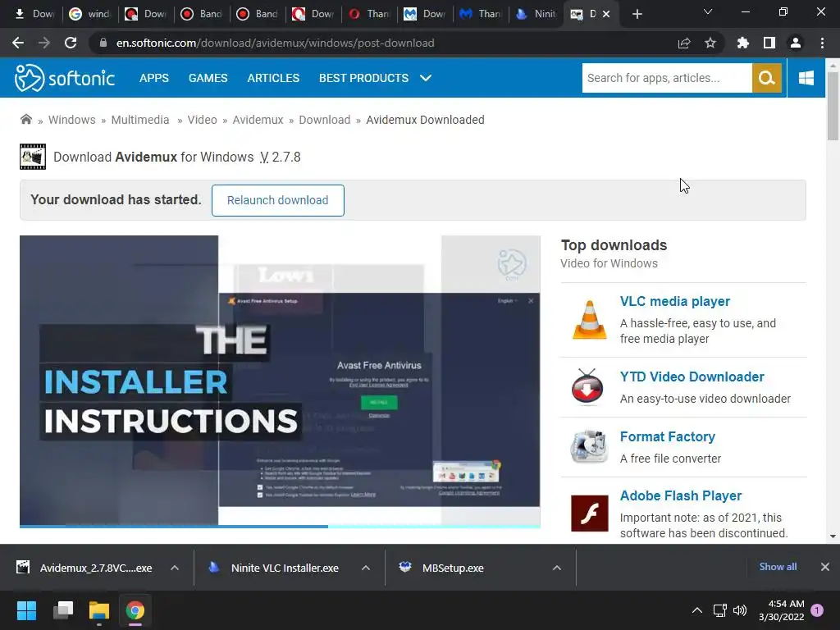This screenshot has width=840, height=630.
Task: Share the page via the address bar share icon
Action: pyautogui.click(x=684, y=43)
